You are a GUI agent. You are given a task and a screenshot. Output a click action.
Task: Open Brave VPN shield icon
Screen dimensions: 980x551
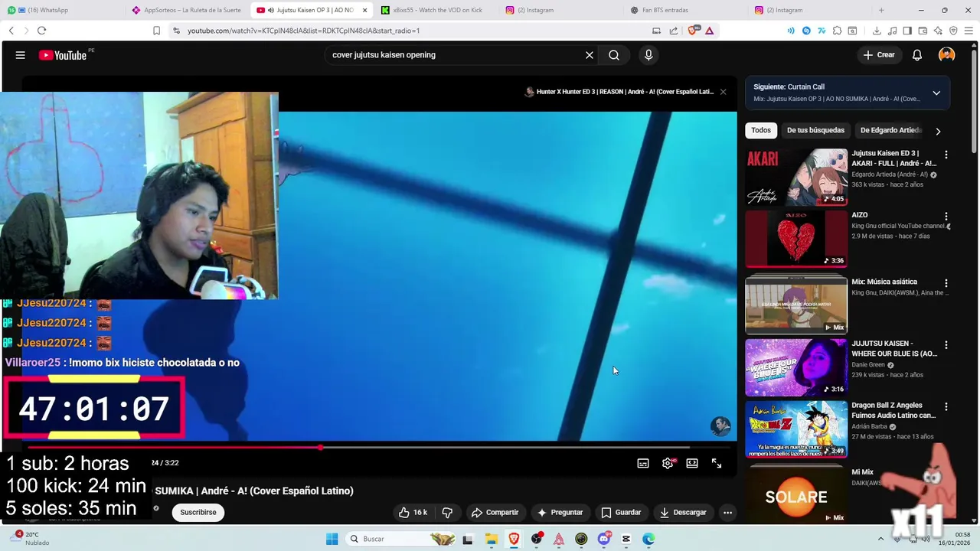953,31
